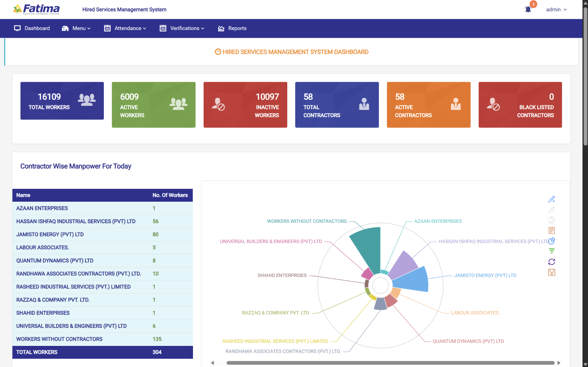This screenshot has width=588, height=367.
Task: Expand the Menu dropdown in the navigation bar
Action: click(x=79, y=28)
